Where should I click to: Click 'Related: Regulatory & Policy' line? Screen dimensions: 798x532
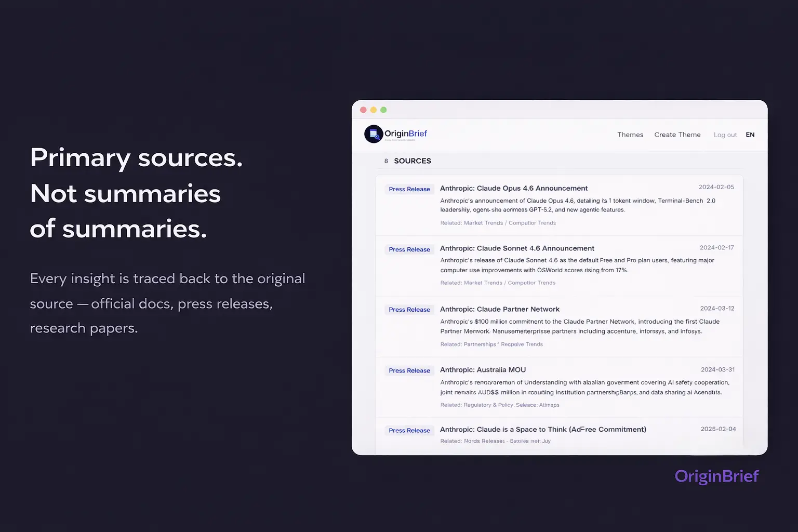(500, 405)
